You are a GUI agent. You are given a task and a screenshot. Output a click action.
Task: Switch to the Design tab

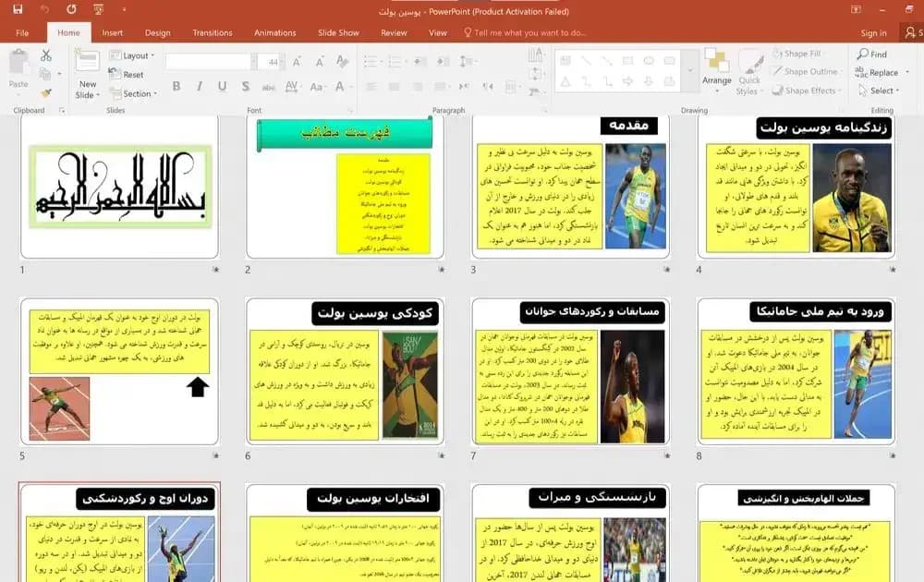(157, 33)
